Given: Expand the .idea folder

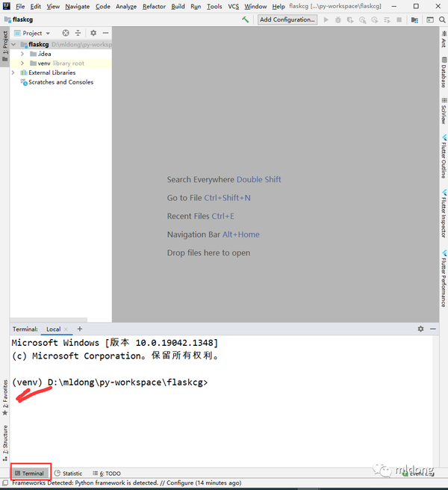Looking at the screenshot, I should tap(22, 54).
